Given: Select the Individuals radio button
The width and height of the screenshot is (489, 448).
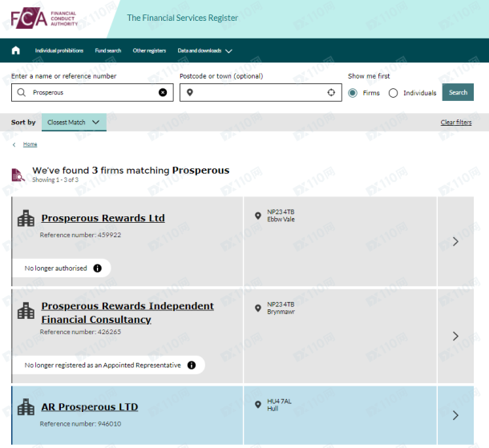Looking at the screenshot, I should [393, 93].
